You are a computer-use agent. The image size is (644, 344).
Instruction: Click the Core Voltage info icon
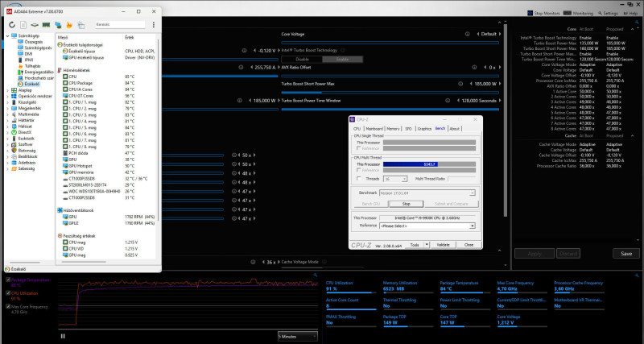point(468,34)
